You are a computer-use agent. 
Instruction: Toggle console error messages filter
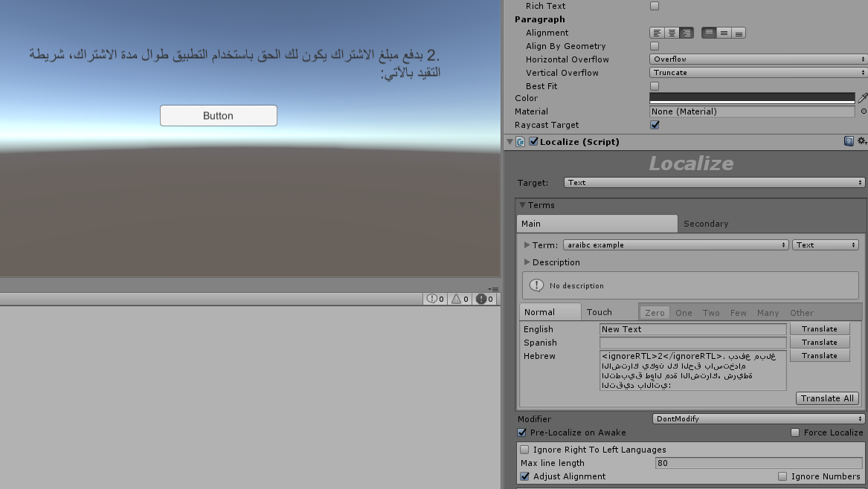pos(483,299)
